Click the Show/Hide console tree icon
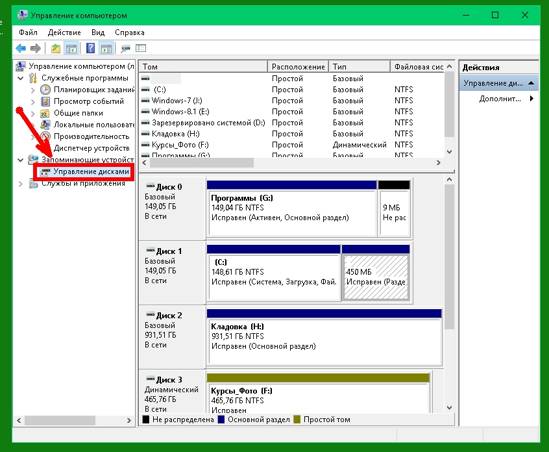Viewport: 549px width, 452px height. (x=71, y=48)
